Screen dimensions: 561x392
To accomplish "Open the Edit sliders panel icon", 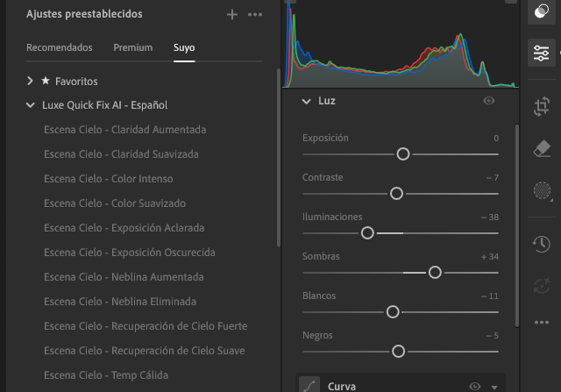I will click(541, 54).
